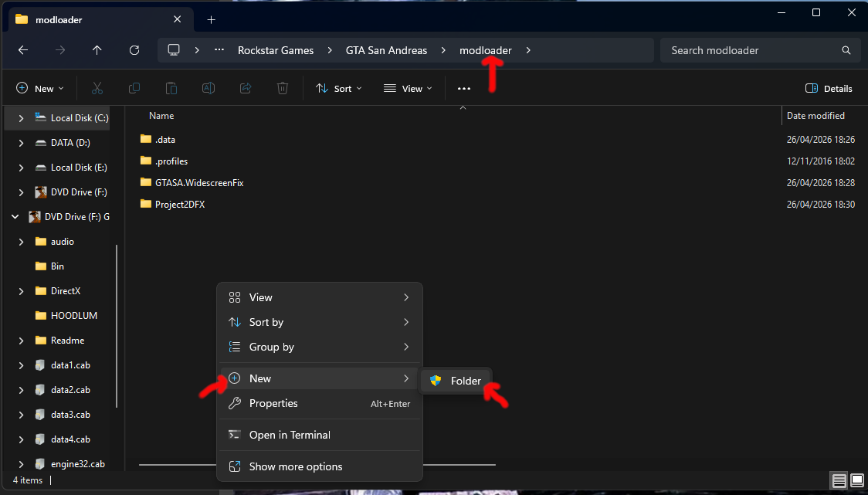This screenshot has width=868, height=495.
Task: Close the modloader tab
Action: point(177,19)
